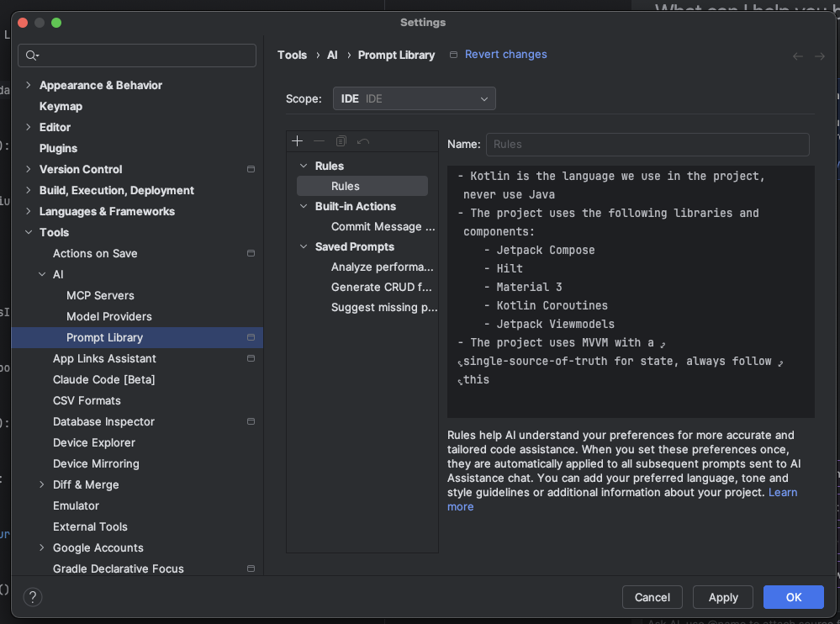
Task: Click the help question mark icon
Action: pos(33,597)
